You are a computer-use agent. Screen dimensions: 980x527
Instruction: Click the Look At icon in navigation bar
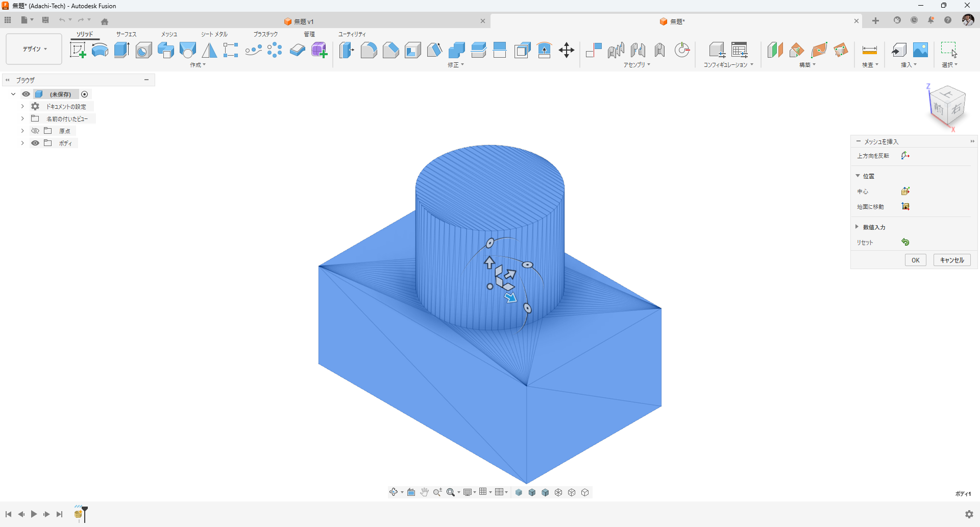pyautogui.click(x=411, y=492)
